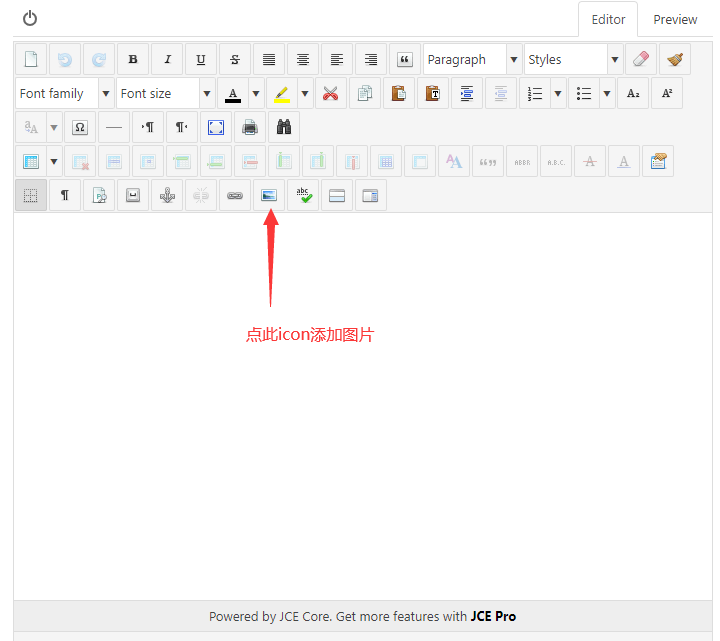Click the insert link chain icon

pos(234,196)
